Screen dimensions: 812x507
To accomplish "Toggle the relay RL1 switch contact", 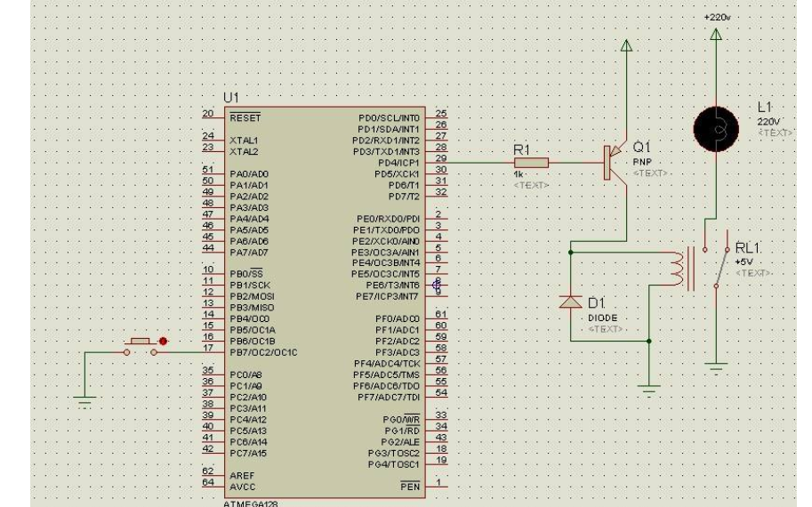I will click(717, 265).
